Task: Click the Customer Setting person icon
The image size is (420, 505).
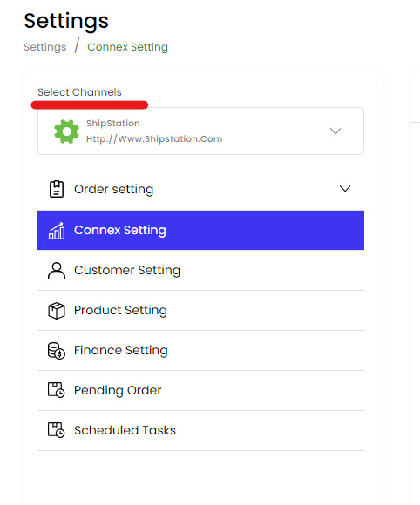Action: point(57,271)
